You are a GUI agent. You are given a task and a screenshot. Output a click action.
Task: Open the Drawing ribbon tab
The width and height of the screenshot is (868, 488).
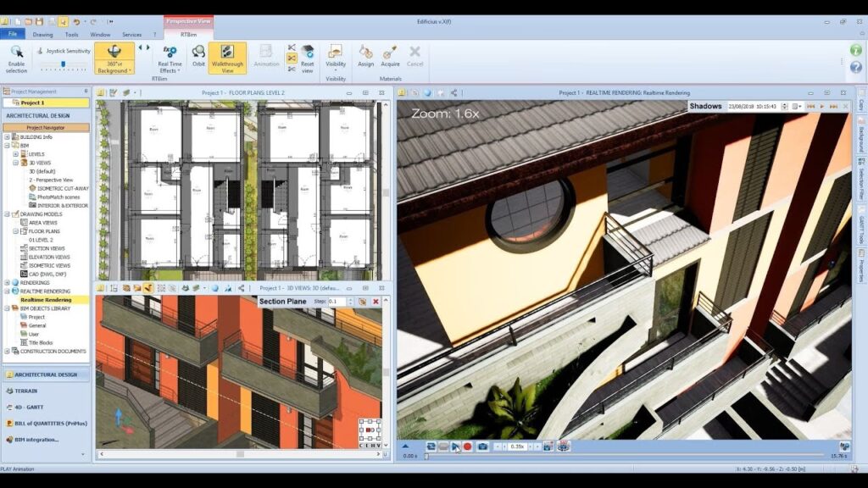(42, 35)
